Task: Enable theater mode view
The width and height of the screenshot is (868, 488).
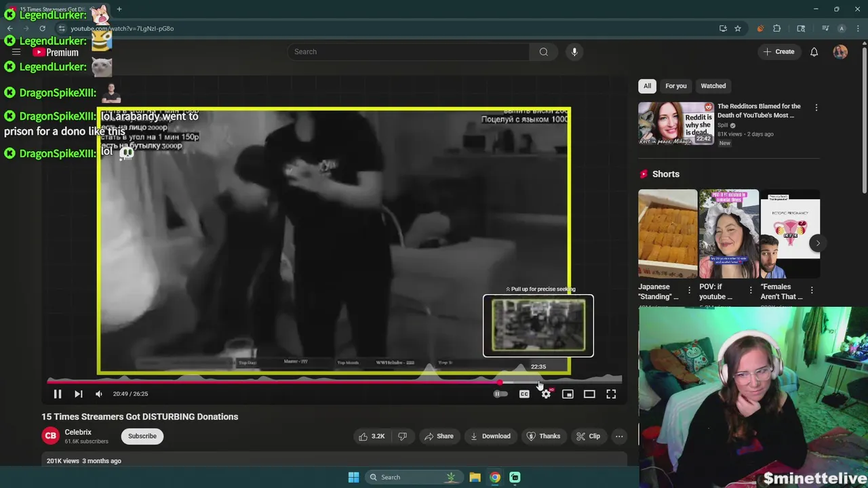Action: (589, 394)
